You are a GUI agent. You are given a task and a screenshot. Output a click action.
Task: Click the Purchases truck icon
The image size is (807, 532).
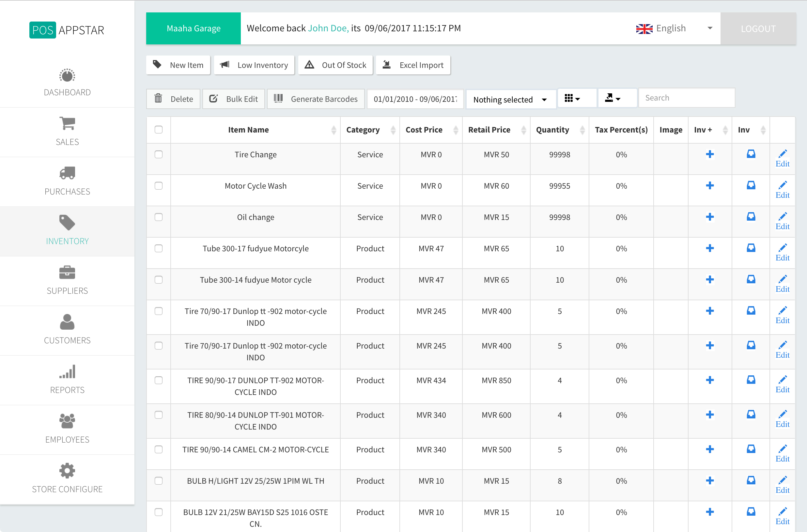67,173
